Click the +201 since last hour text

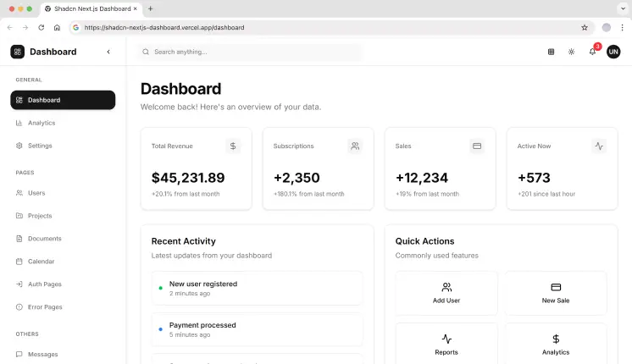546,194
